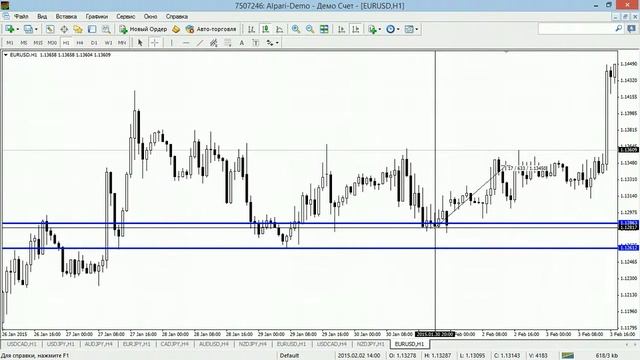640x360 pixels.
Task: Click the search magnifier icon
Action: [618, 29]
